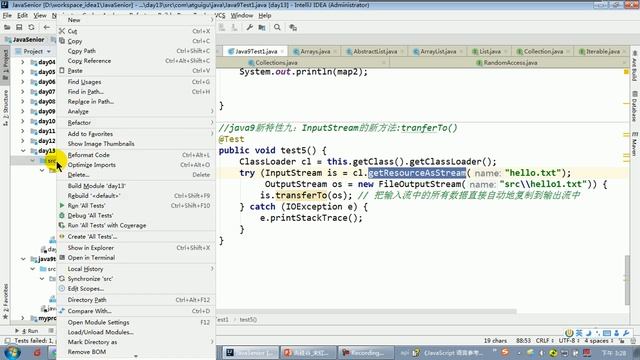Image resolution: width=640 pixels, height=360 pixels.
Task: Switch to the Collections.java editor tab
Action: pos(277,62)
